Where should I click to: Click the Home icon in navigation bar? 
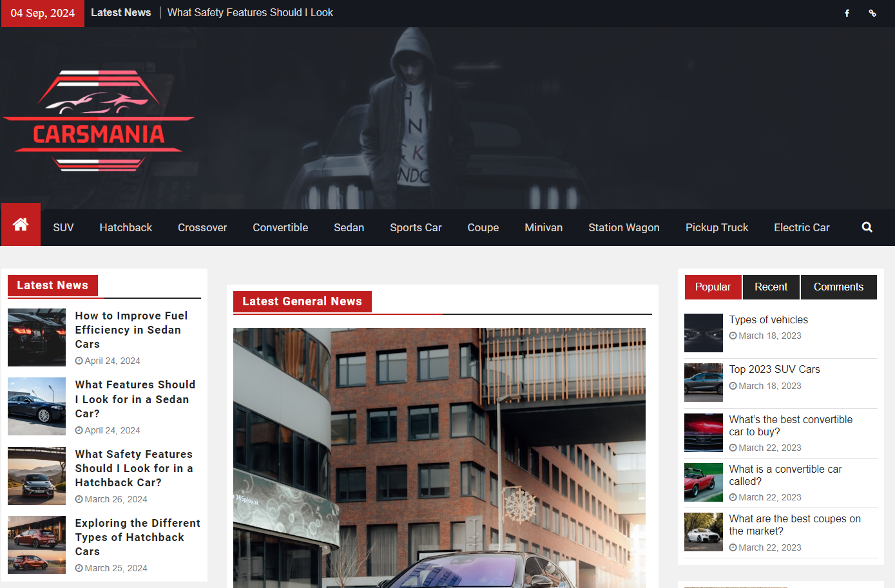[21, 225]
